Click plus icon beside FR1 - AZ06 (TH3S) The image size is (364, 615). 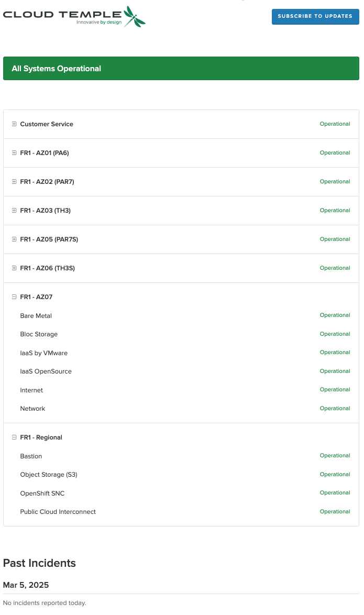(14, 268)
